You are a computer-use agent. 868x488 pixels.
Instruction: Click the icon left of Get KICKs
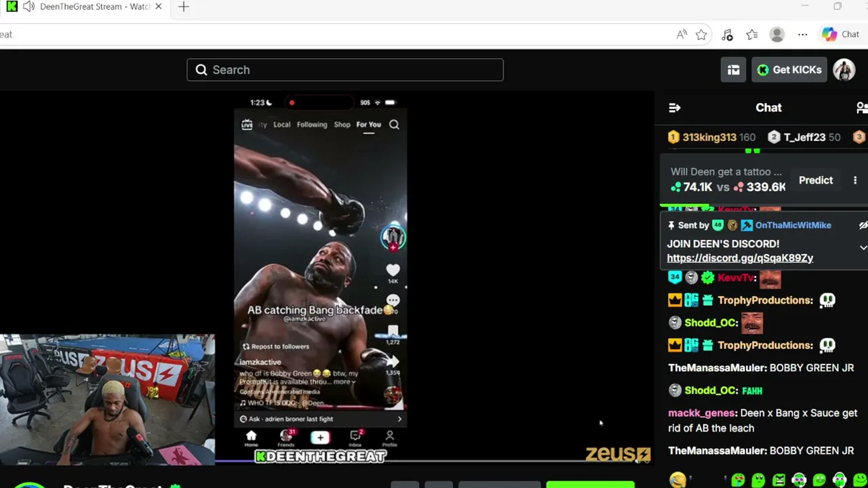point(733,70)
